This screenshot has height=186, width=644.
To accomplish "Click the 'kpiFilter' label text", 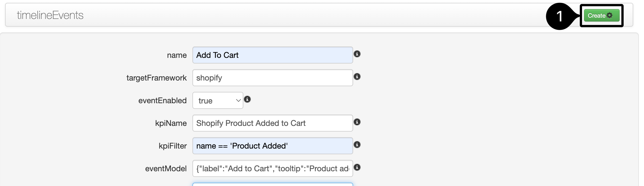I will pos(173,146).
